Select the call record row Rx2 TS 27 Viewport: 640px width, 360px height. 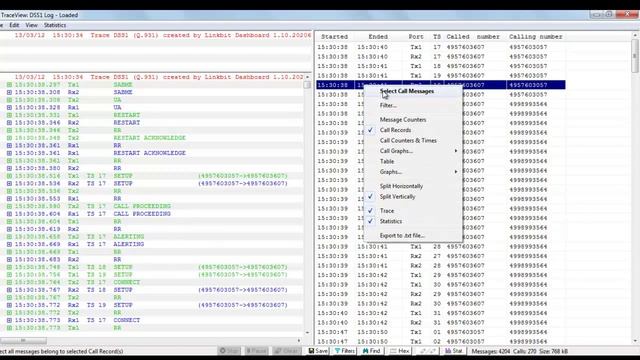441,256
